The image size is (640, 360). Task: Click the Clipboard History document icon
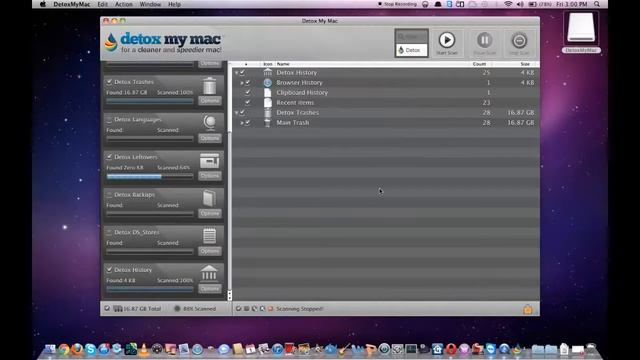click(267, 93)
